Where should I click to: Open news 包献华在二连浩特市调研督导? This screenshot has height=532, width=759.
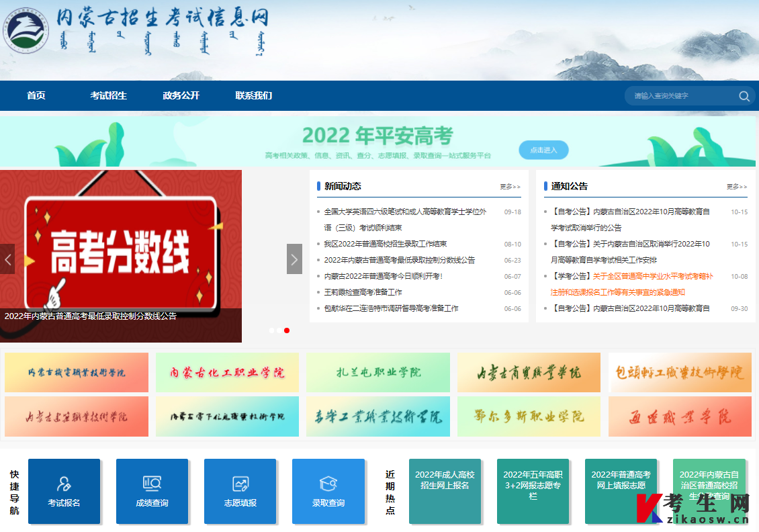coord(391,308)
